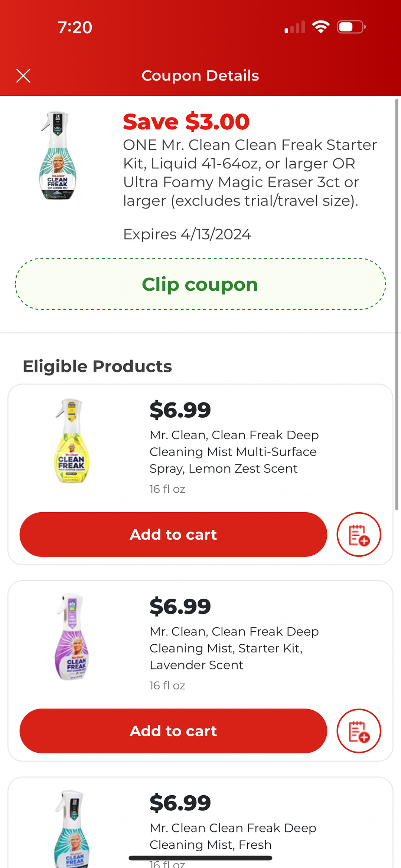The image size is (401, 868).
Task: View Lavender Starter Kit product image
Action: click(x=72, y=637)
